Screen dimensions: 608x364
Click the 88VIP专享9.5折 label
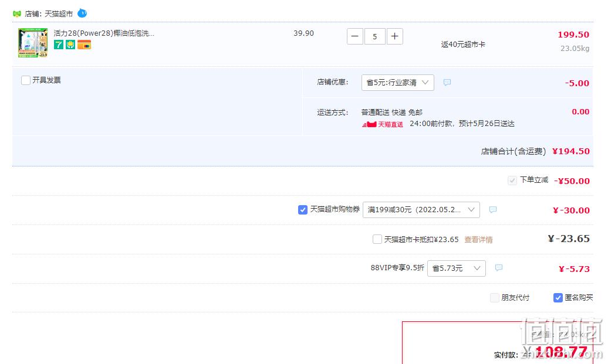click(x=397, y=268)
